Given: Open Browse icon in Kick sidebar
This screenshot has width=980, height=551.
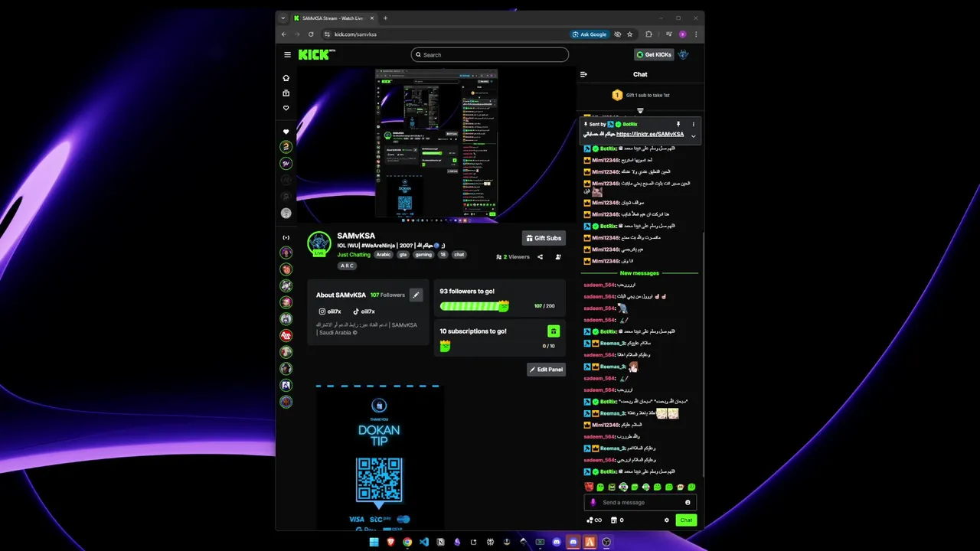Looking at the screenshot, I should click(286, 93).
